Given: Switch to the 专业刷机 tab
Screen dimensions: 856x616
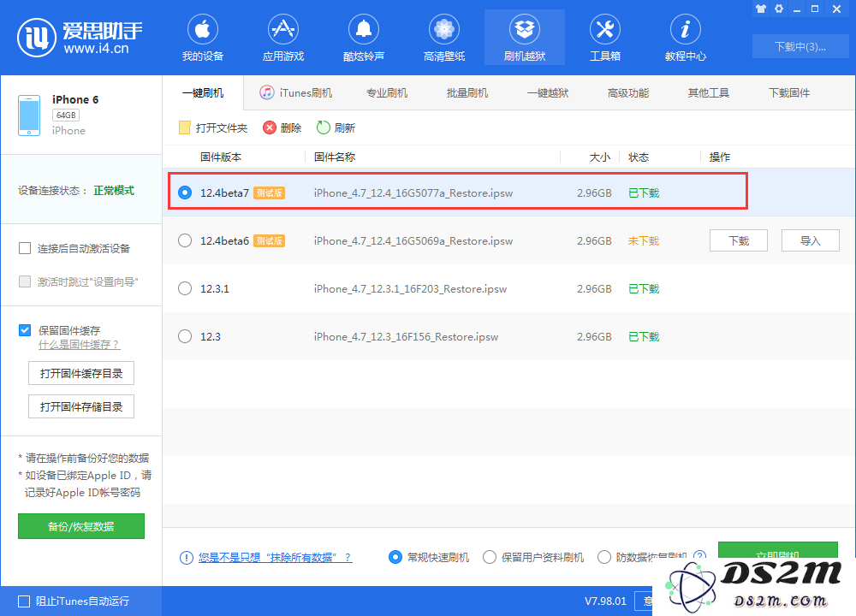Looking at the screenshot, I should [387, 92].
